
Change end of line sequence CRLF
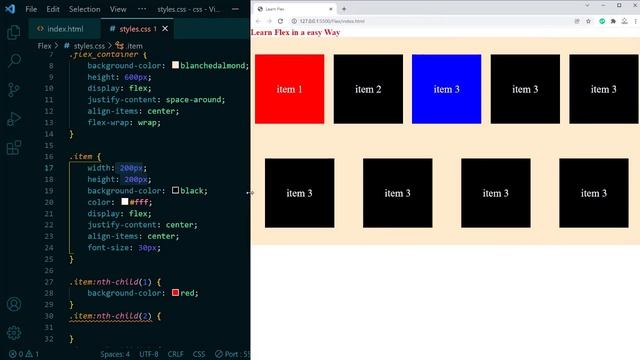176,354
